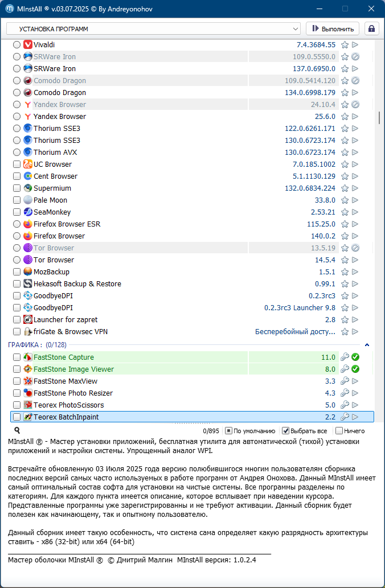Select the SRWare Iron 137.0.6950.0 radio button

pos(17,69)
